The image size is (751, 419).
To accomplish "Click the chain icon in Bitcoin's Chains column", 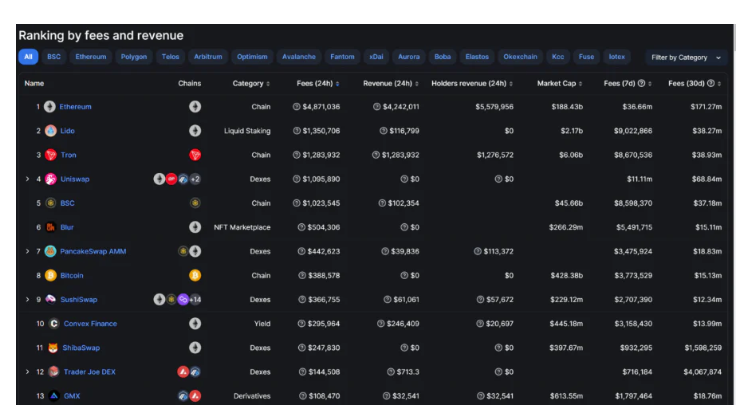I will pyautogui.click(x=195, y=275).
